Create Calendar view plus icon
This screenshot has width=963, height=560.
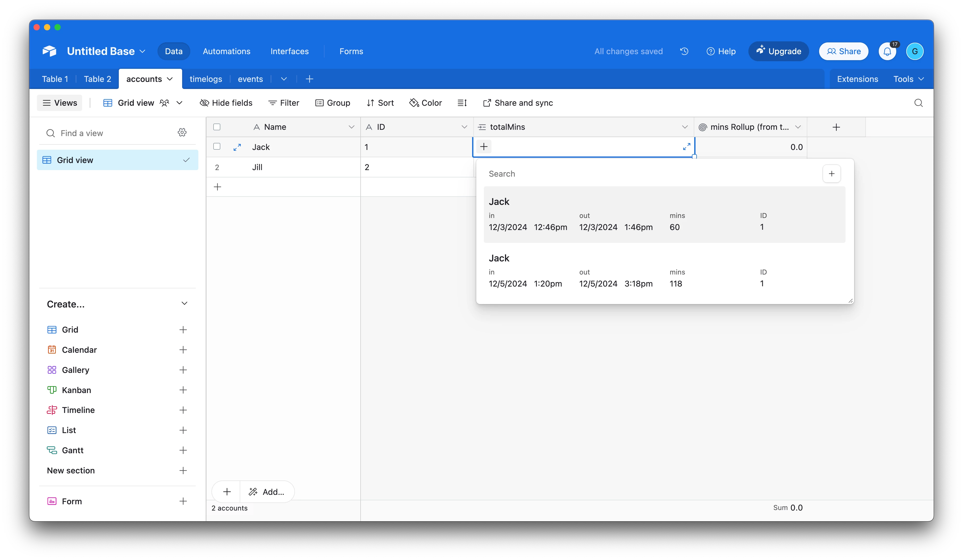coord(183,350)
